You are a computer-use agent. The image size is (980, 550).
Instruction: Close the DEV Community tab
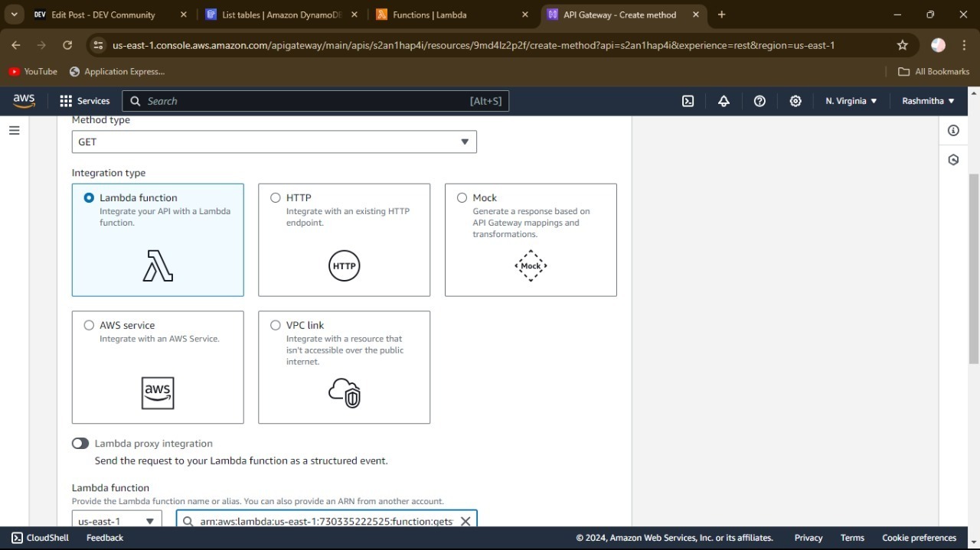click(x=183, y=15)
